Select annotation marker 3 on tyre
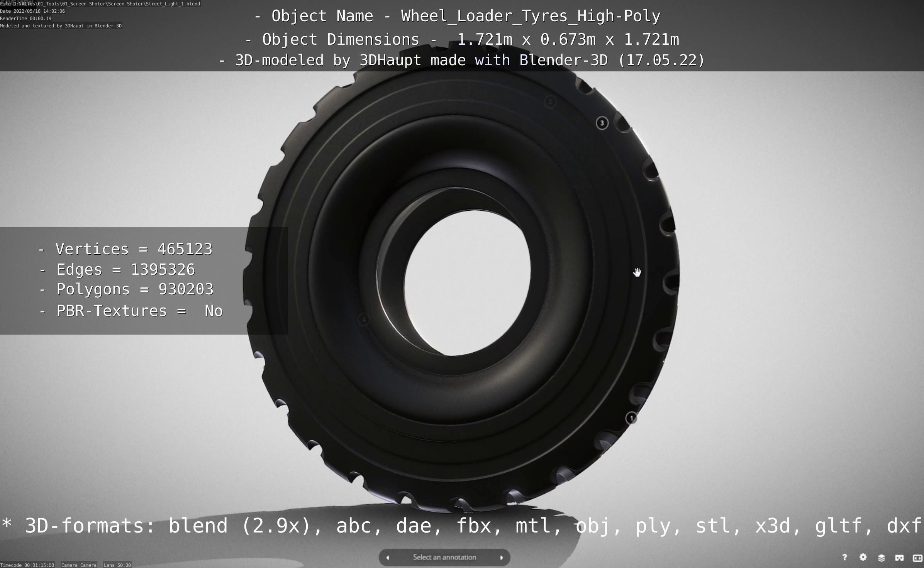The height and width of the screenshot is (568, 924). tap(602, 123)
